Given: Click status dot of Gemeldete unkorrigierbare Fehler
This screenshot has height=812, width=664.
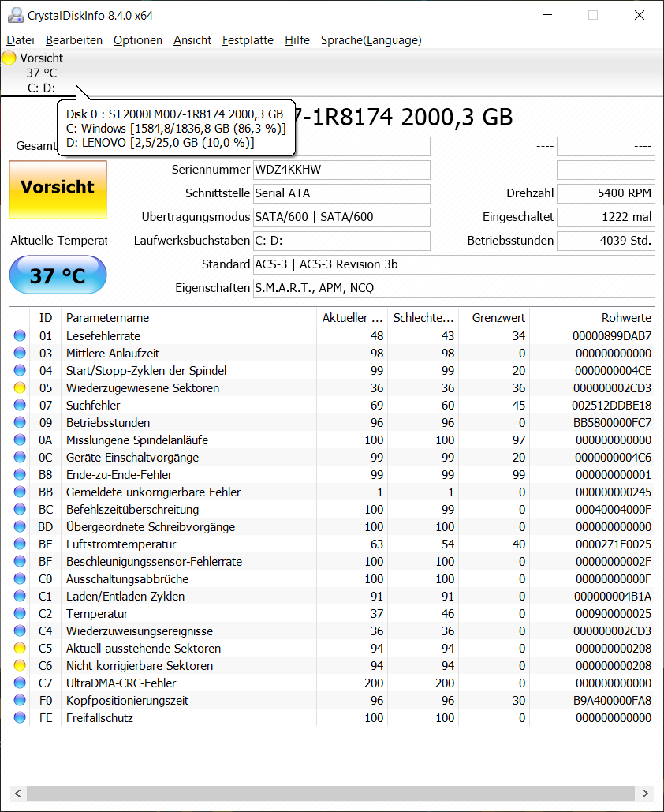Looking at the screenshot, I should (20, 492).
